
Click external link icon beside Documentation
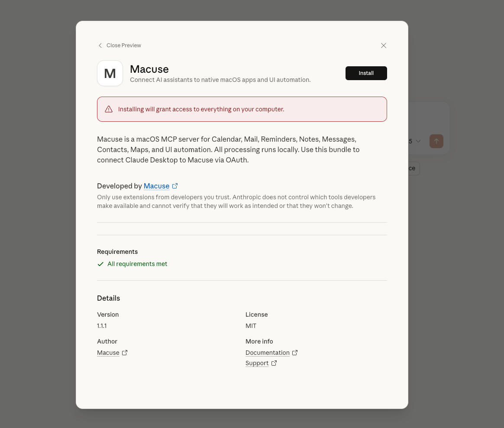pos(295,353)
